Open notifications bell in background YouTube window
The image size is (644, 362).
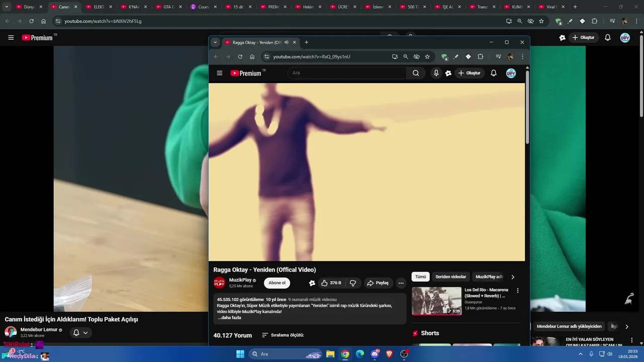point(608,37)
